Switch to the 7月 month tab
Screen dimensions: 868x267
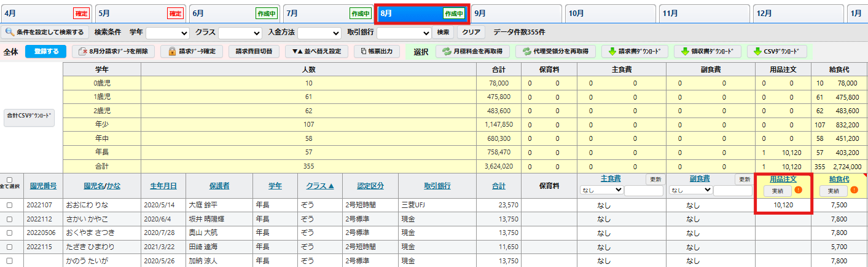329,13
